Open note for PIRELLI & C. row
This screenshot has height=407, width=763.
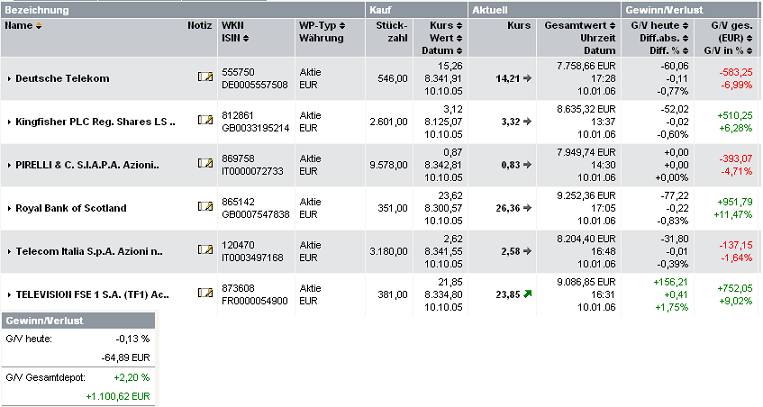click(x=205, y=164)
